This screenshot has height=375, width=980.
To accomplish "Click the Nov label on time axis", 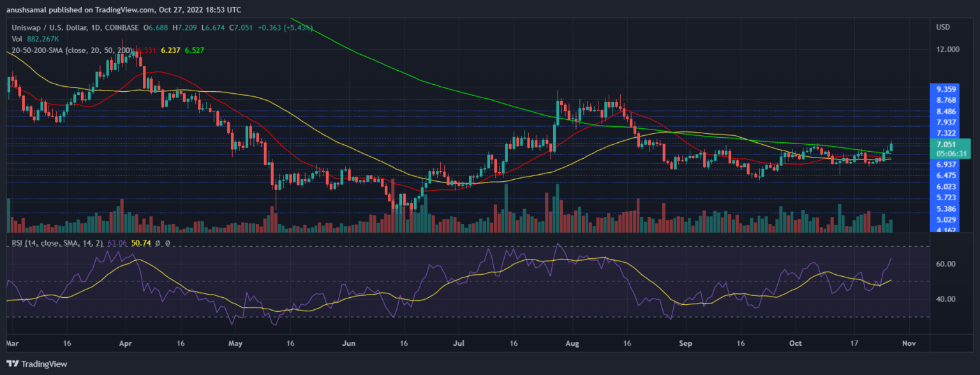I will pos(909,343).
